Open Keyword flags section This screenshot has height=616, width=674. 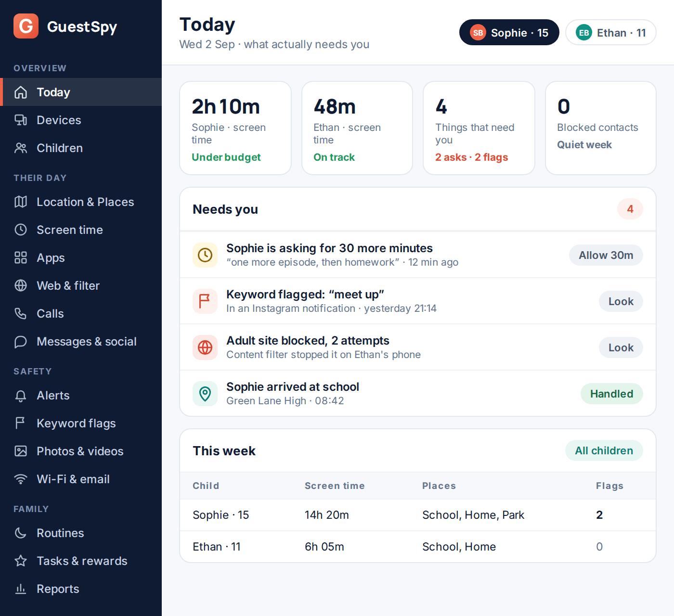point(81,423)
